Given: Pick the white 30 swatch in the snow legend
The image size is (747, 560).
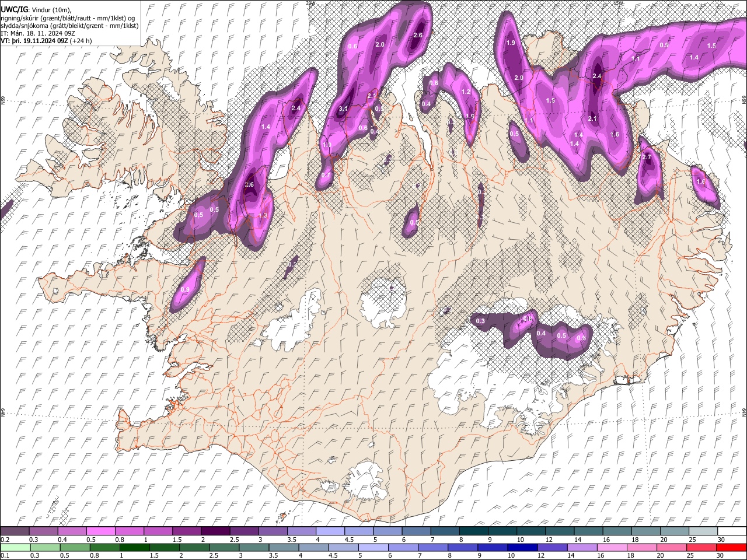Looking at the screenshot, I should [x=731, y=531].
